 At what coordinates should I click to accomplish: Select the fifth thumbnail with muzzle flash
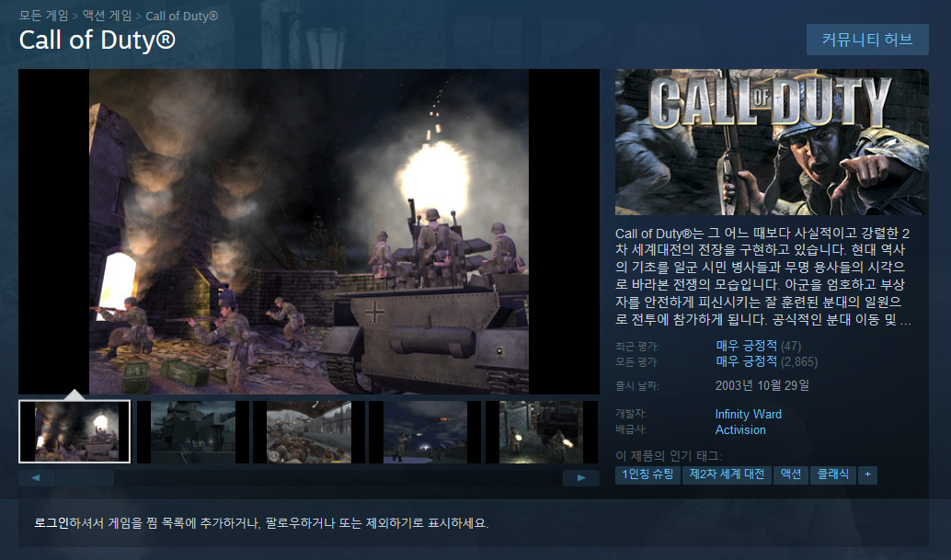click(x=542, y=431)
